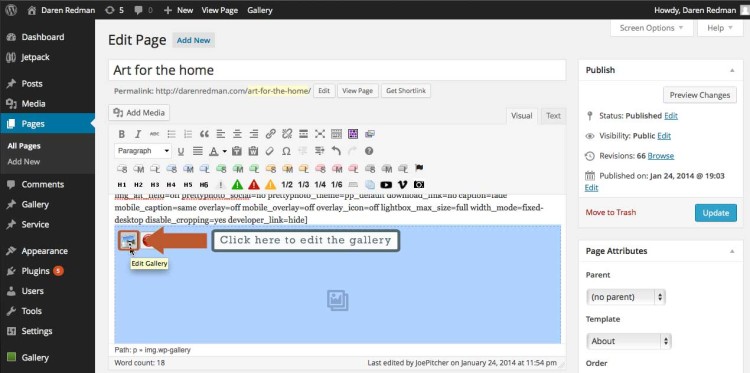Insert a bulleted list

[171, 134]
